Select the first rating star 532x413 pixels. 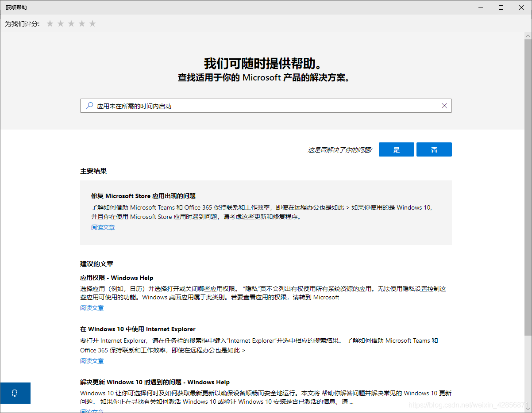[x=50, y=23]
